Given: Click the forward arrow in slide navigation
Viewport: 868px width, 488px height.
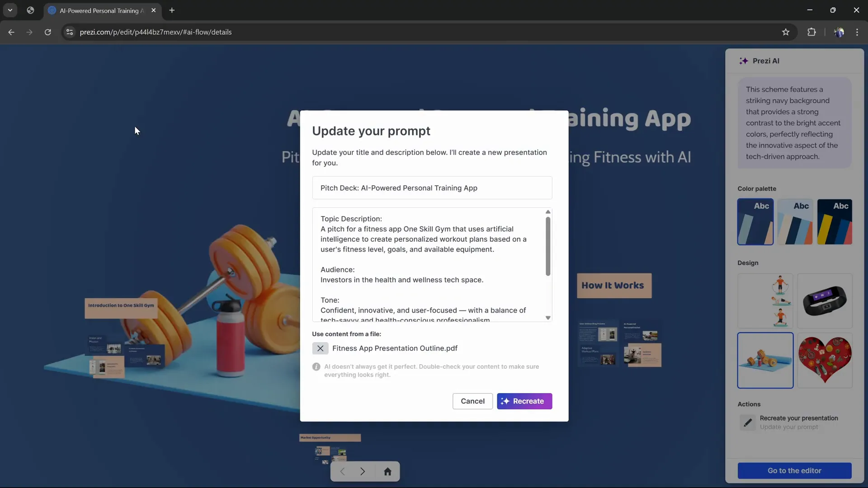Looking at the screenshot, I should click(363, 471).
